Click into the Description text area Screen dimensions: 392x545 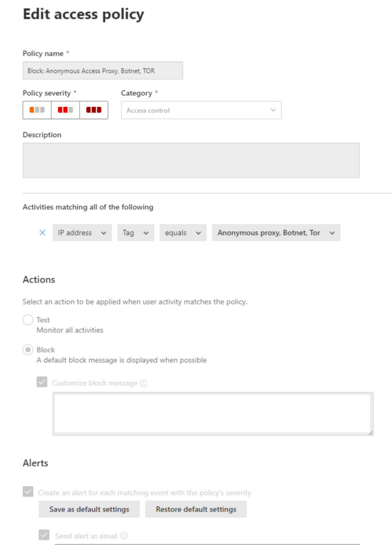191,160
